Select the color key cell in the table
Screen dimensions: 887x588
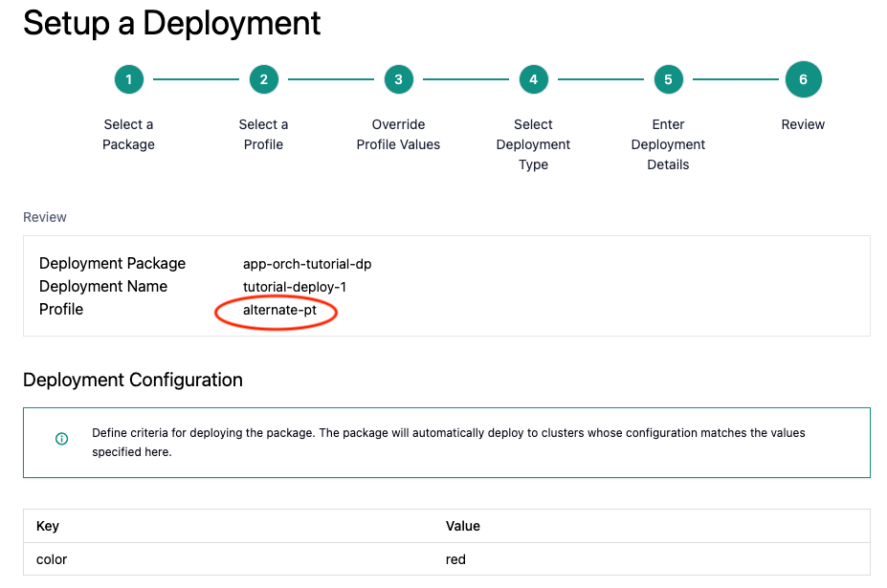[52, 559]
